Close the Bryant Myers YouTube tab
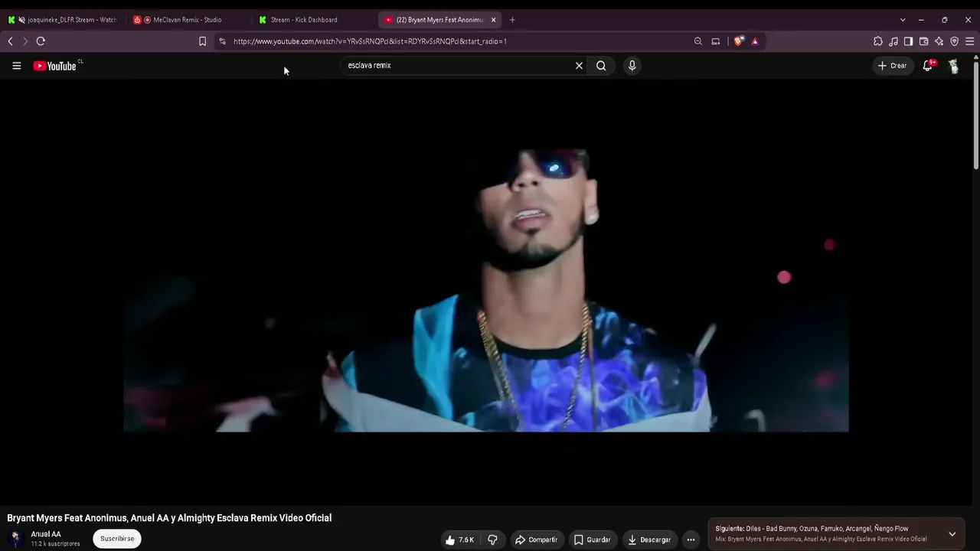This screenshot has height=551, width=980. (494, 20)
